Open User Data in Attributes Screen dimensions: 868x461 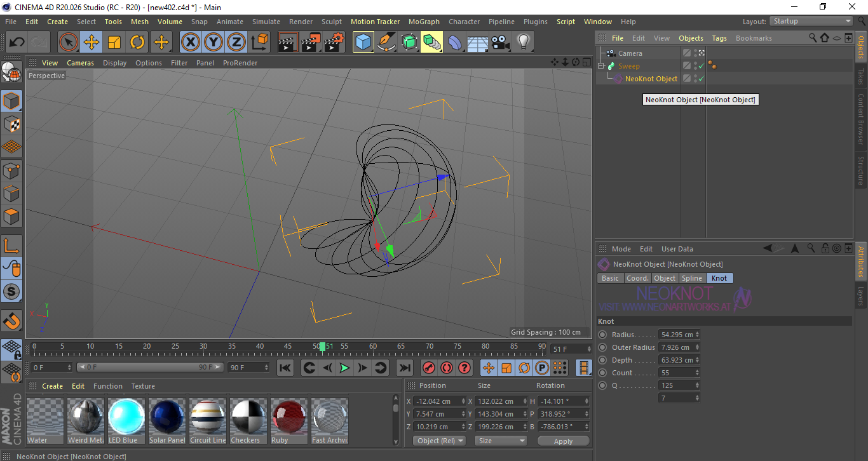click(x=677, y=249)
